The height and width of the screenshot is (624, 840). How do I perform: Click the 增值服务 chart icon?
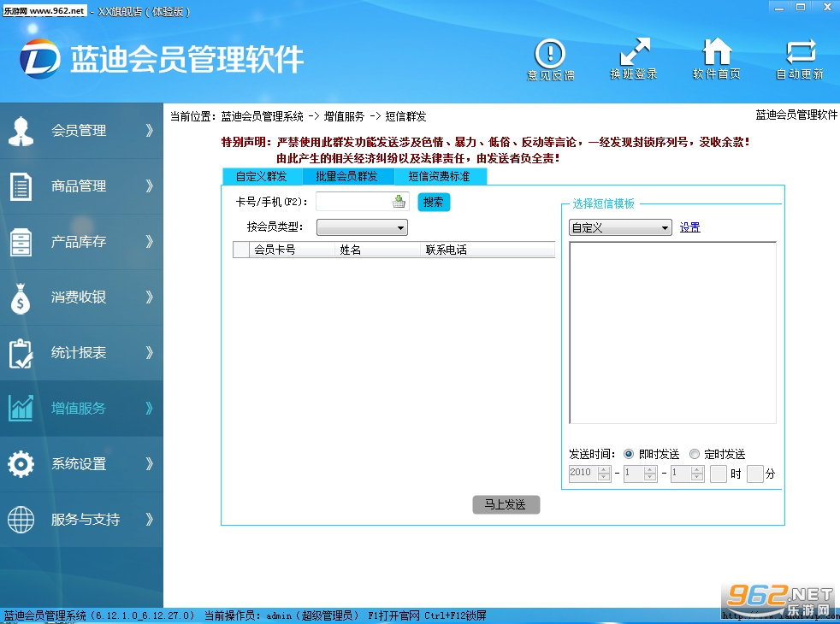click(x=21, y=409)
